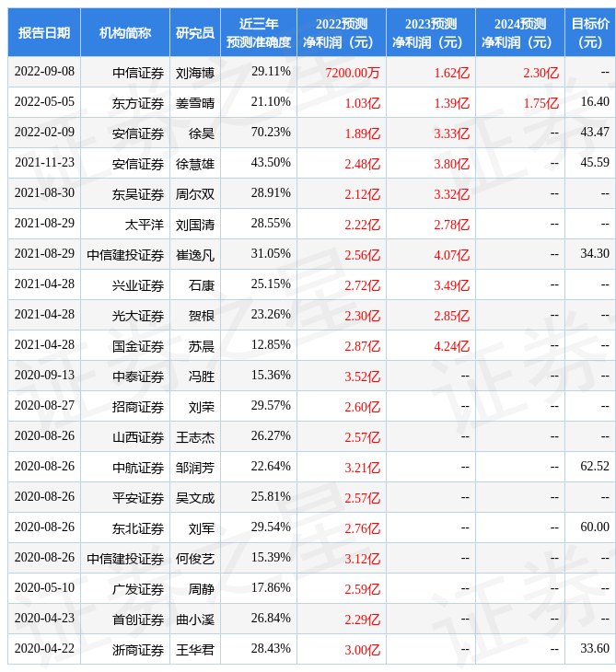Select researcher name 吴文成
616x672 pixels.
click(195, 498)
